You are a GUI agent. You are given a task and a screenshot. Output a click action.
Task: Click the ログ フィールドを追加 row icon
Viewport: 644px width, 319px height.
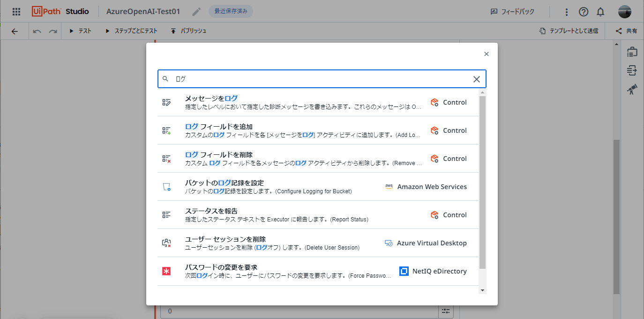[x=166, y=130]
